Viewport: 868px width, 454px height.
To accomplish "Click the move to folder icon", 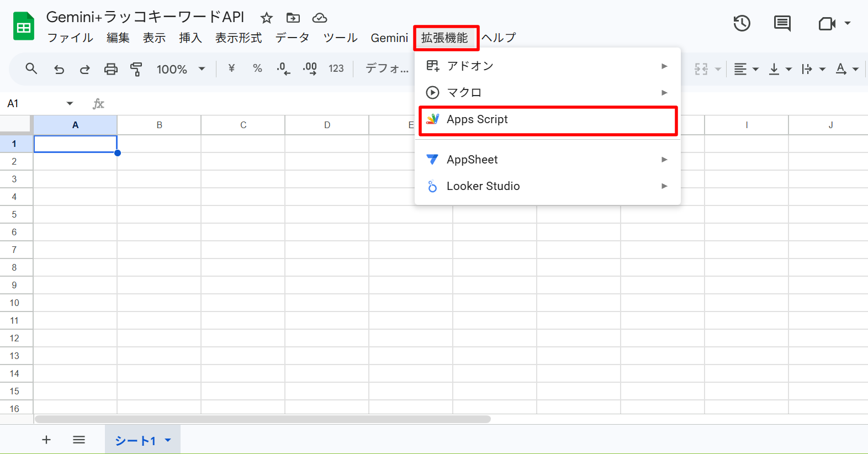I will (x=293, y=18).
